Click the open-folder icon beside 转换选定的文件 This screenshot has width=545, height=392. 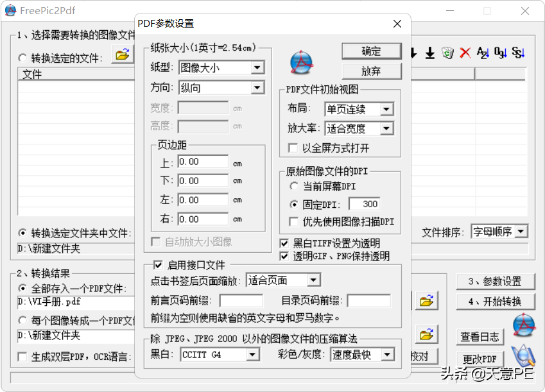(123, 54)
